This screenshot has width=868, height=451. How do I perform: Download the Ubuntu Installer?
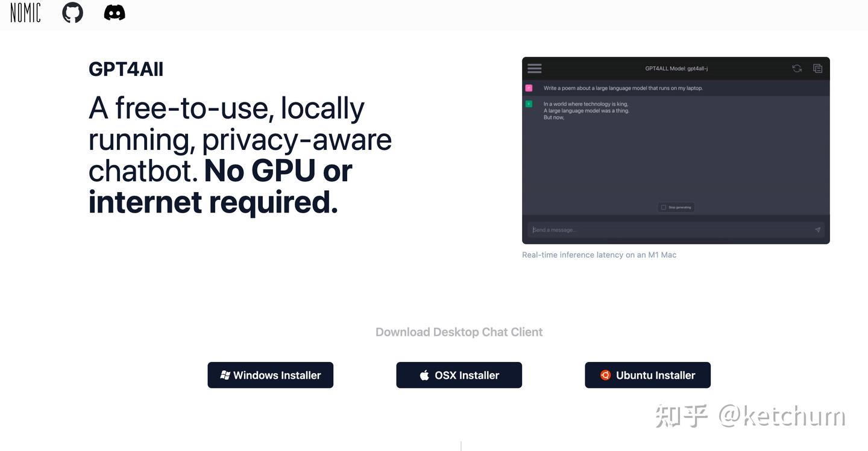click(x=648, y=375)
